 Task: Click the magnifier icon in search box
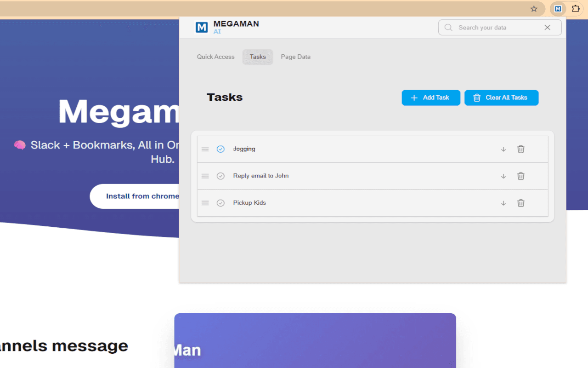pos(448,28)
